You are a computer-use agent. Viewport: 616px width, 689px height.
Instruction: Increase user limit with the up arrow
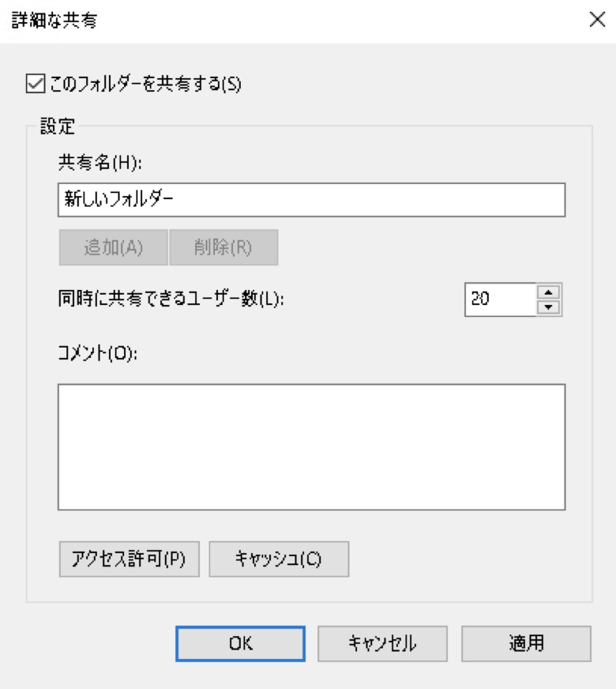(x=549, y=292)
